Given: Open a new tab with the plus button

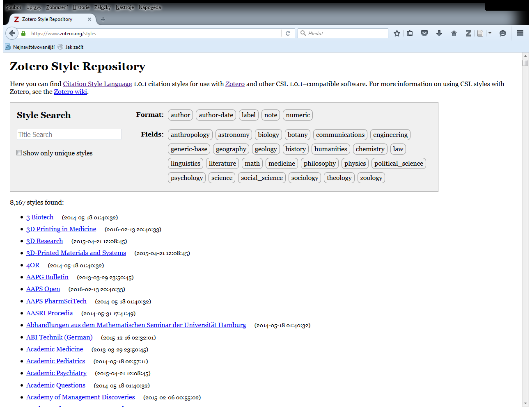Looking at the screenshot, I should pos(103,19).
